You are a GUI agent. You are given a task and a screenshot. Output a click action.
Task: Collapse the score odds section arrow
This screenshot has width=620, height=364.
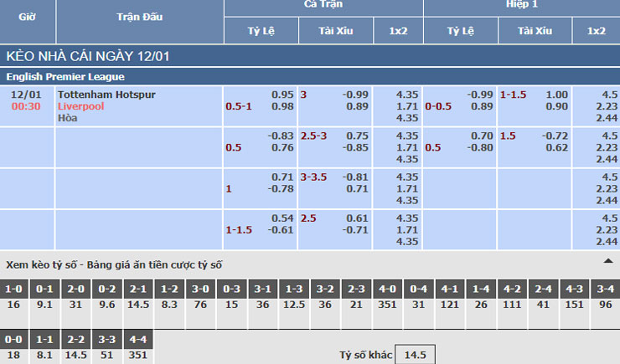[608, 261]
